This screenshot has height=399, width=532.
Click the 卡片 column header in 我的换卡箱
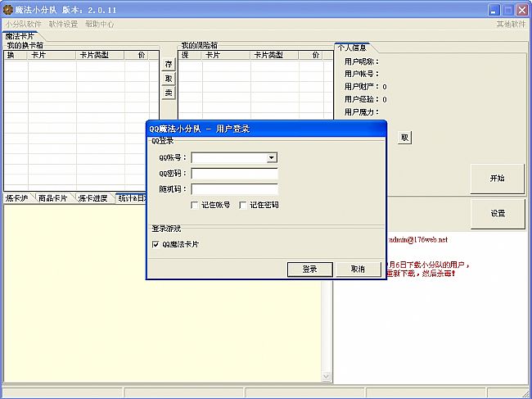point(52,55)
